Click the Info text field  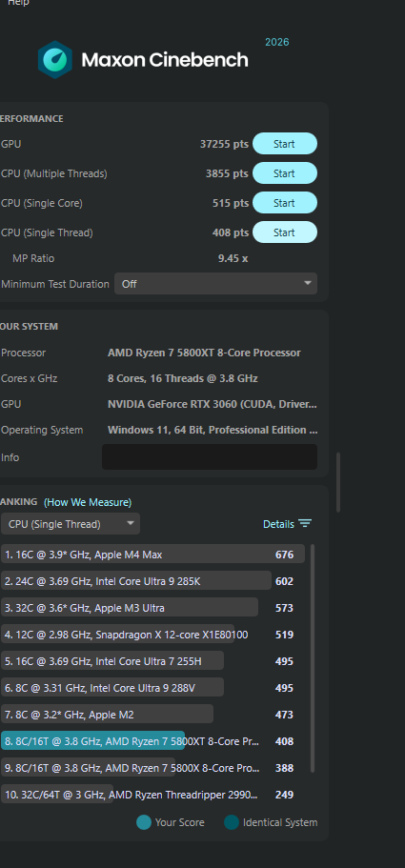pos(210,457)
